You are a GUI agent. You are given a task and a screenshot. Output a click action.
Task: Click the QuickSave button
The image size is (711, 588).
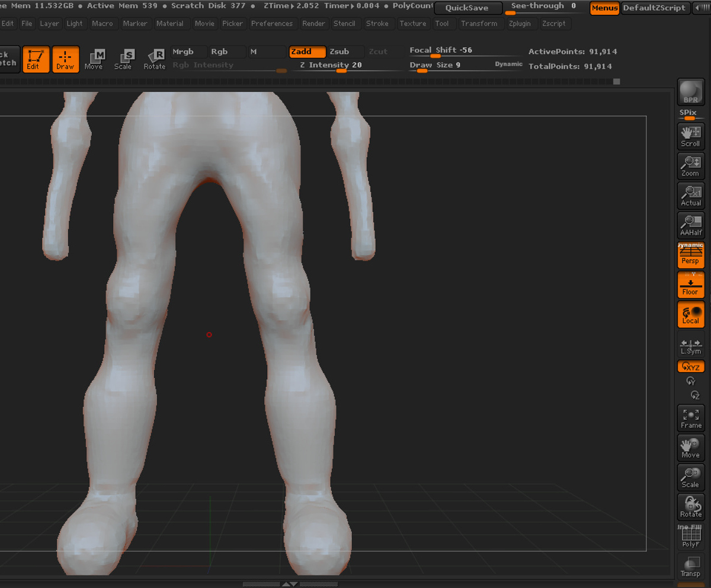467,8
